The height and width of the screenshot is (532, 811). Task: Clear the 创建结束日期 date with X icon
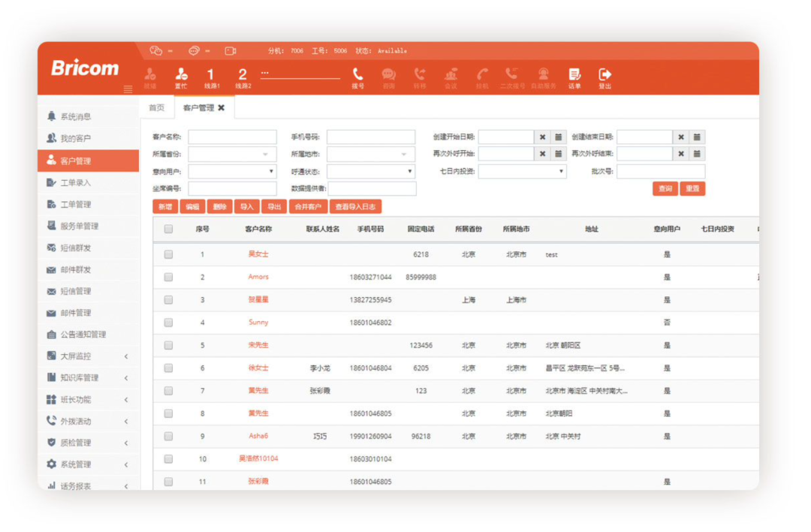point(681,137)
